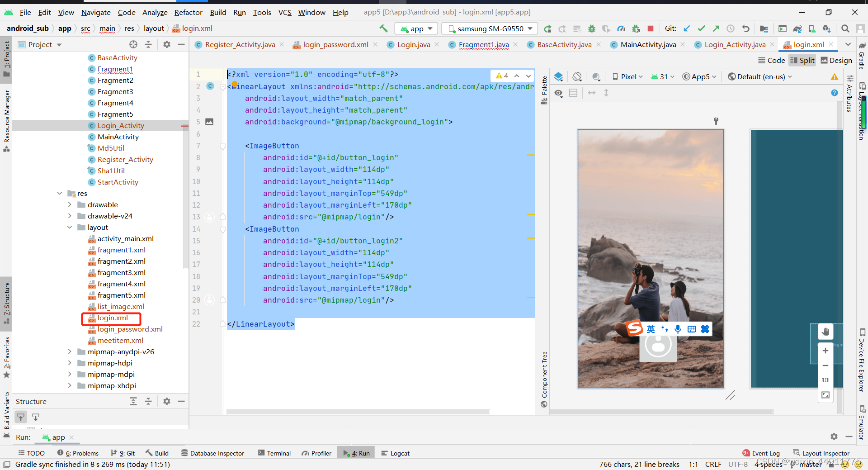Commit changes with Git checkmark icon
Screen dimensions: 868x470
click(701, 28)
